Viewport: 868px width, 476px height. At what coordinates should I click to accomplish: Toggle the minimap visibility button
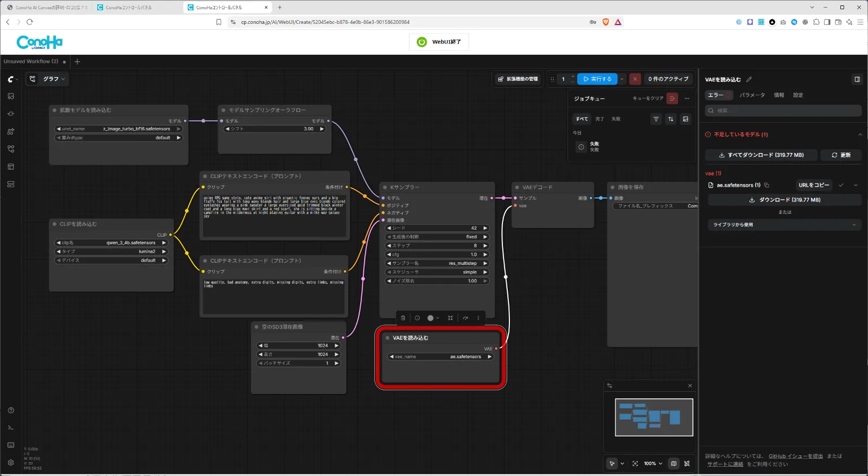(674, 464)
